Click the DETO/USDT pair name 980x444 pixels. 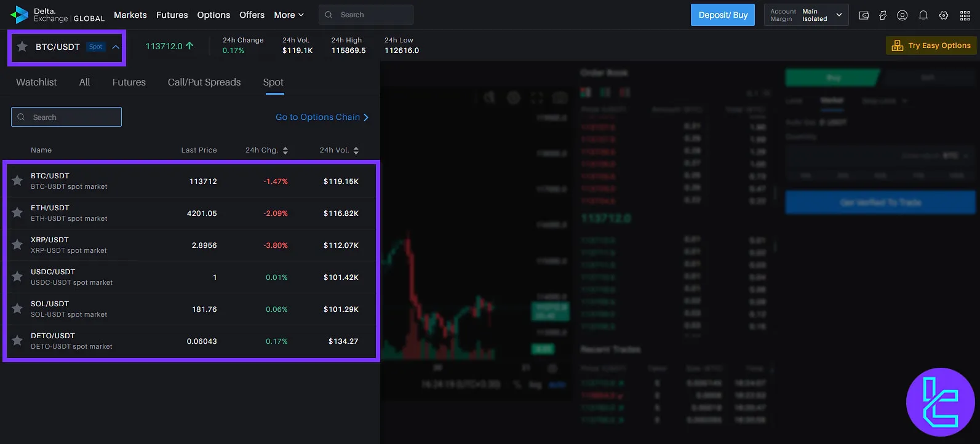click(x=53, y=336)
